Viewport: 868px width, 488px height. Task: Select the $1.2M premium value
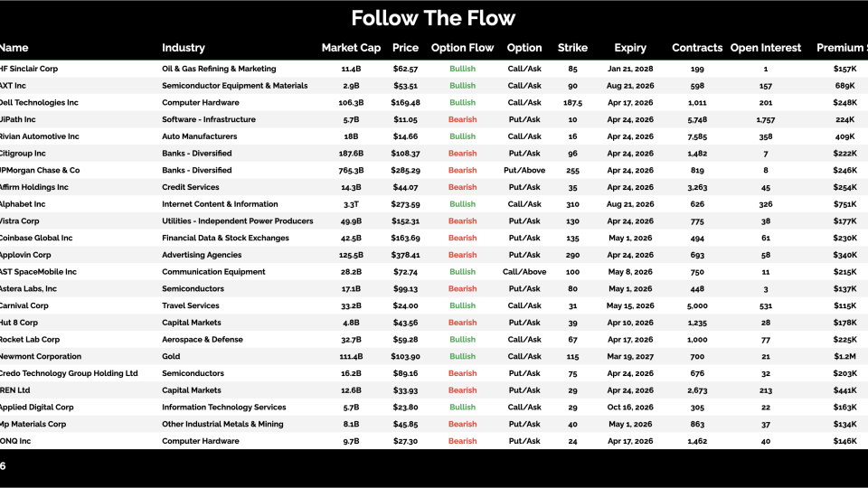click(x=844, y=357)
